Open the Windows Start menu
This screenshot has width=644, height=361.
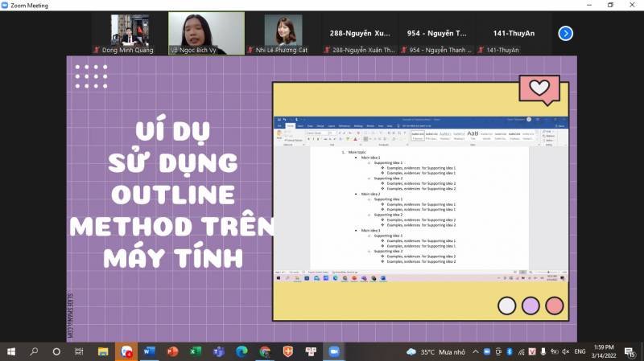[11, 351]
